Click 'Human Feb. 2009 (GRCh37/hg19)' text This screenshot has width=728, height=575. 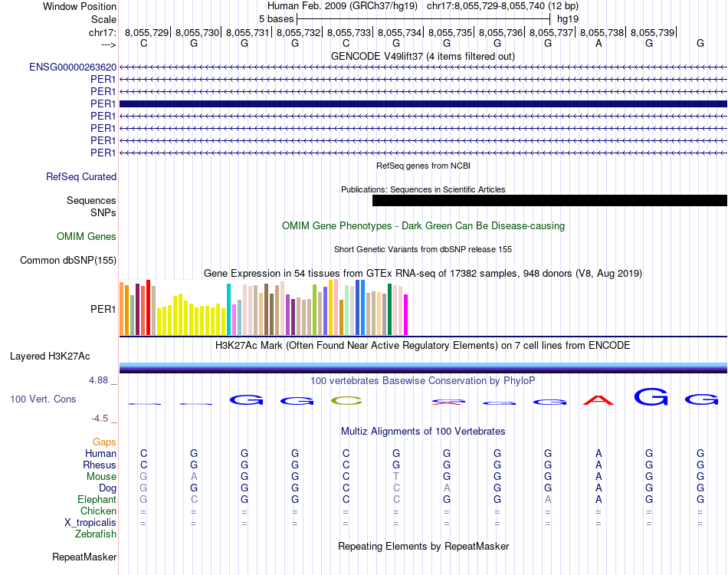click(343, 6)
